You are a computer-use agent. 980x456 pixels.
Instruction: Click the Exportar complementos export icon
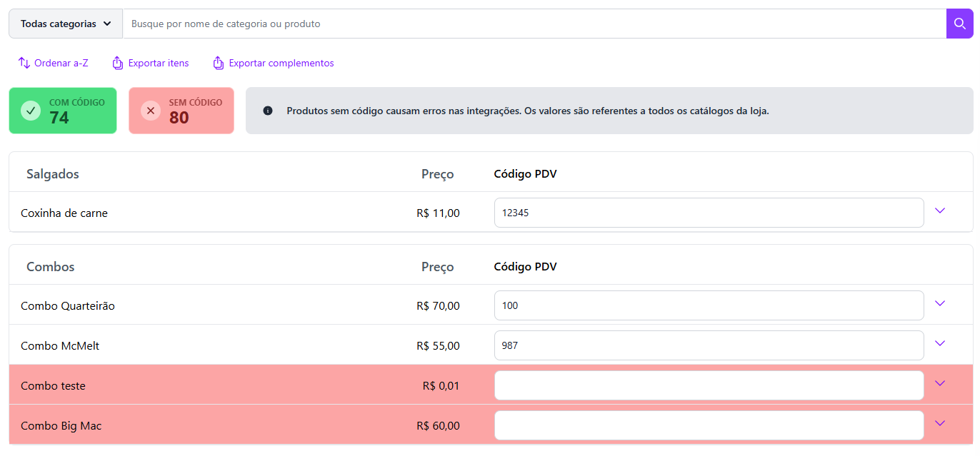tap(219, 63)
